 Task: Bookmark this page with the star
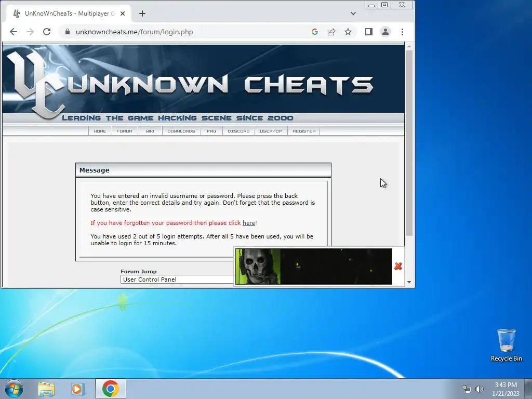coord(348,32)
